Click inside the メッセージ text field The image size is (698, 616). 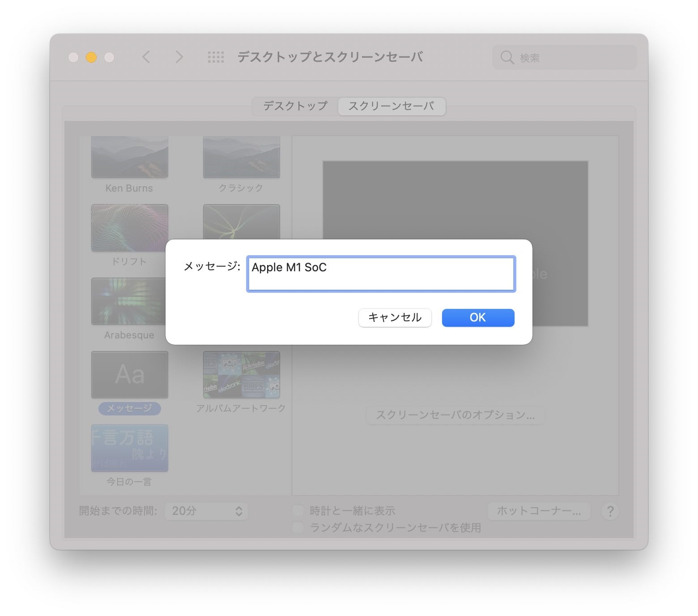[381, 274]
